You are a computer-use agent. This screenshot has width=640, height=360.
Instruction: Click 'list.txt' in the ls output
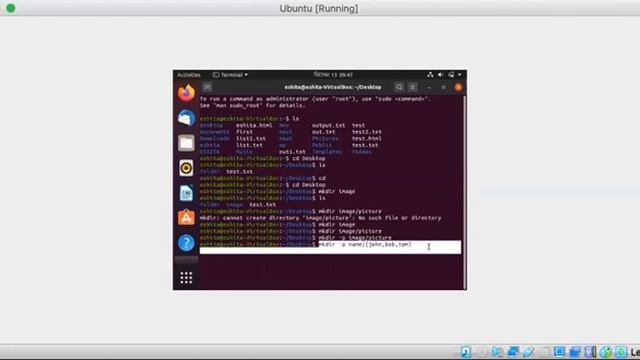[x=249, y=145]
